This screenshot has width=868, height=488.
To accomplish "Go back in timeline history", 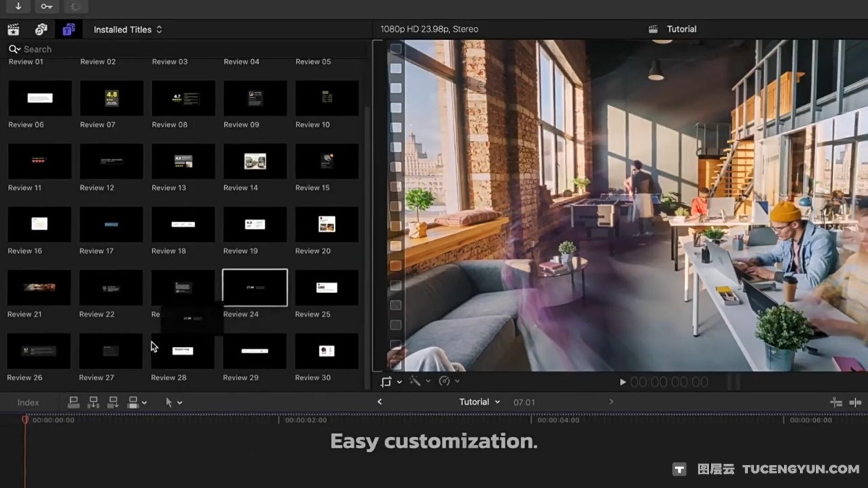I will 380,402.
